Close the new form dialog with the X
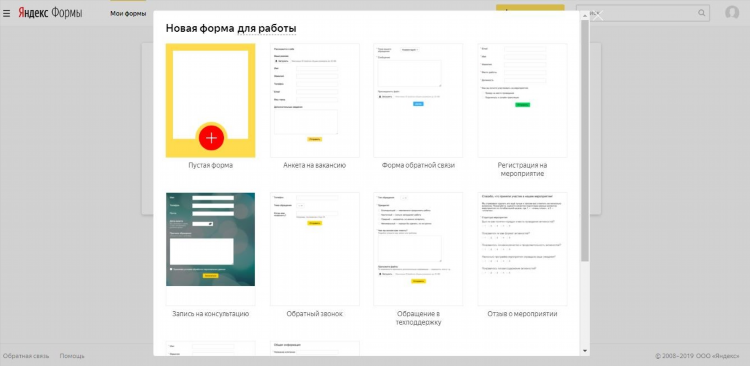 597,15
